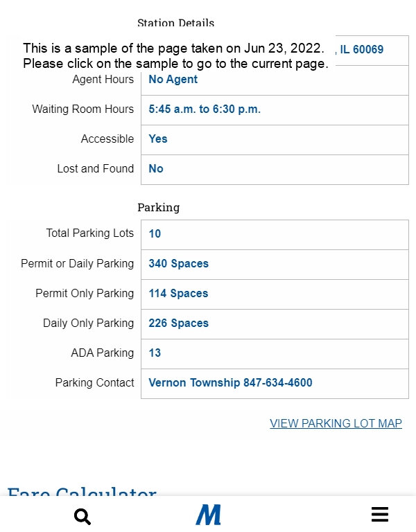Select the Total Parking Lots value 10
Screen dimensions: 416x532
(x=155, y=233)
